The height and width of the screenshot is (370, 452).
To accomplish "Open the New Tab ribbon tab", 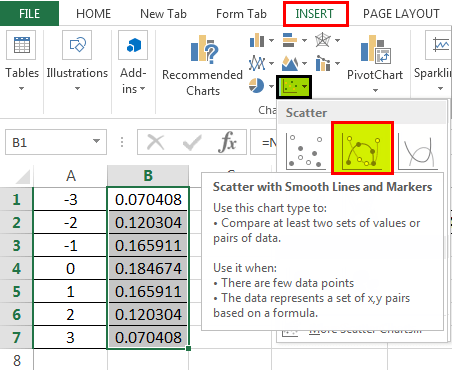I will [x=163, y=14].
